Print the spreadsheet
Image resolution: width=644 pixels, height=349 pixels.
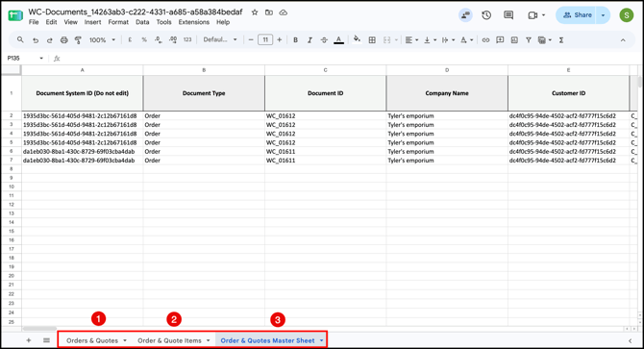coord(64,40)
